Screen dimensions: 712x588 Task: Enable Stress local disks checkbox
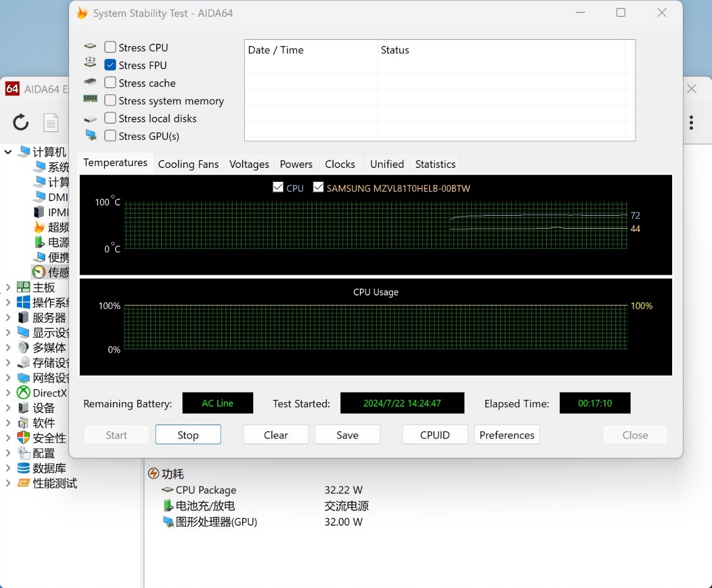point(111,118)
